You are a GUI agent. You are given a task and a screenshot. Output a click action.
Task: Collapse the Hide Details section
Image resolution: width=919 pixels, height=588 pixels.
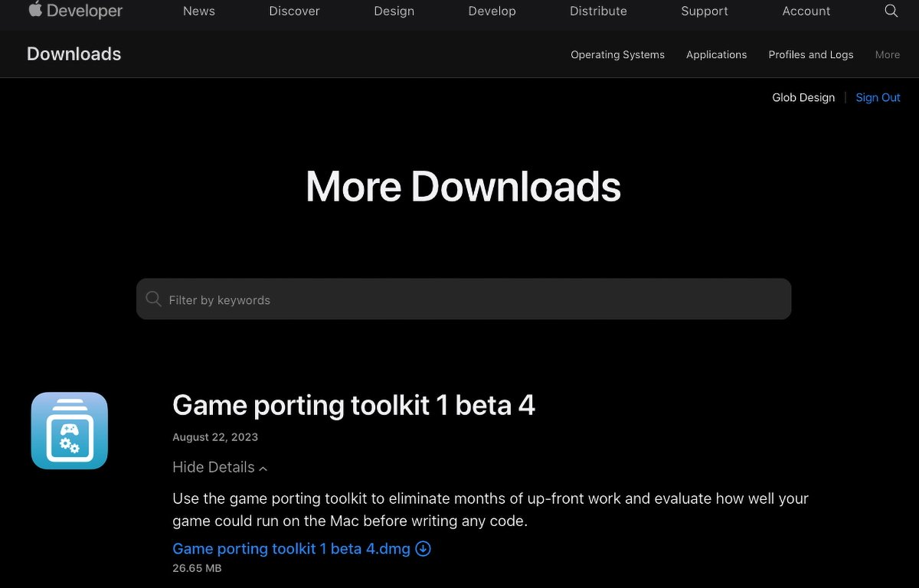click(x=220, y=467)
